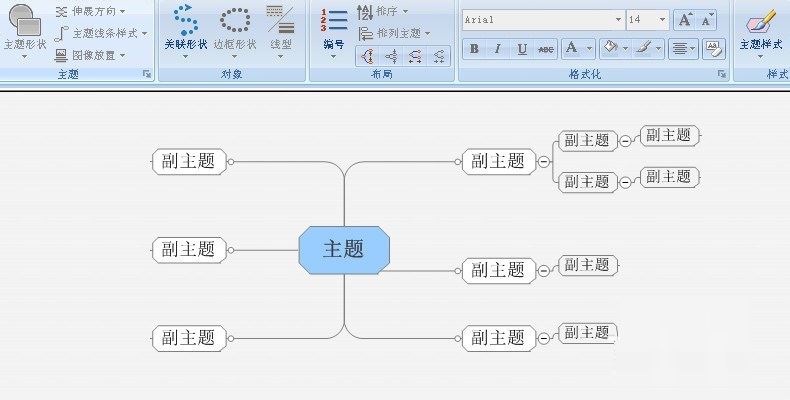Image resolution: width=790 pixels, height=400 pixels.
Task: Toggle bold formatting
Action: (x=474, y=49)
